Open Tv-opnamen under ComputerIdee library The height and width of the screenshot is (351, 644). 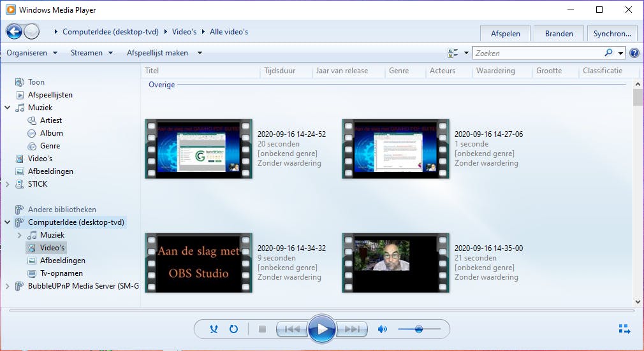61,273
